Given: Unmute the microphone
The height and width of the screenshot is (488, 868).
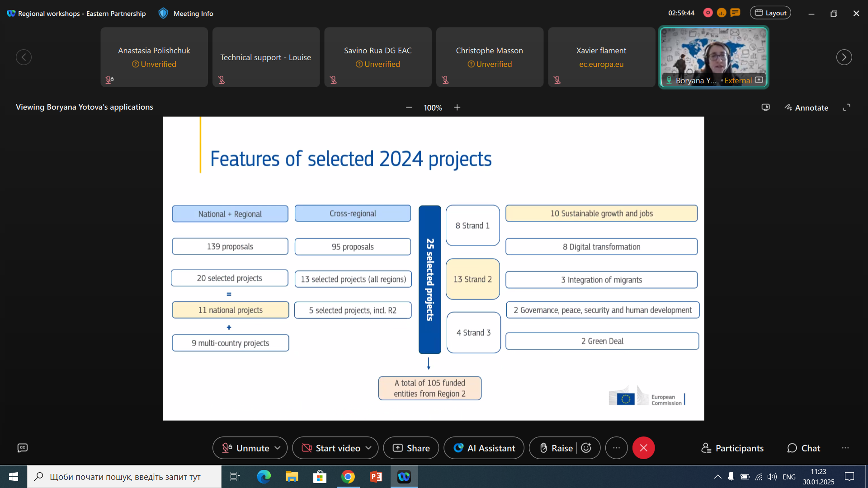Looking at the screenshot, I should coord(246,448).
